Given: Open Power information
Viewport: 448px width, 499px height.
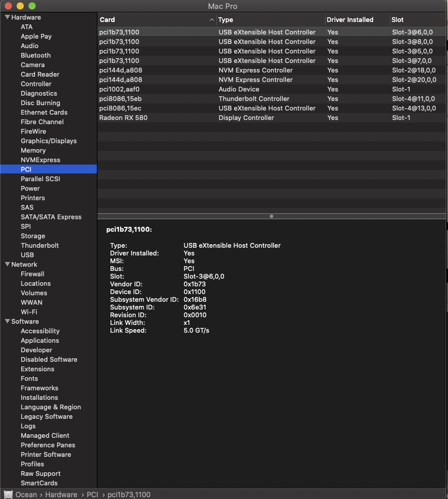Looking at the screenshot, I should click(x=30, y=188).
